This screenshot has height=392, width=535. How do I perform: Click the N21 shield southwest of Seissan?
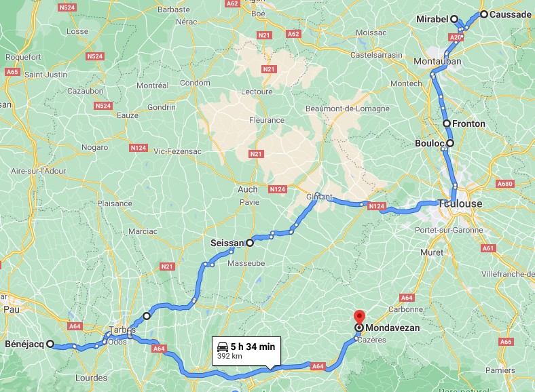tap(167, 267)
